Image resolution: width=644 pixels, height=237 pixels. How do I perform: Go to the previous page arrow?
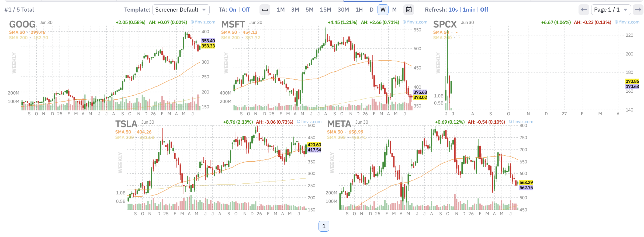coord(584,10)
